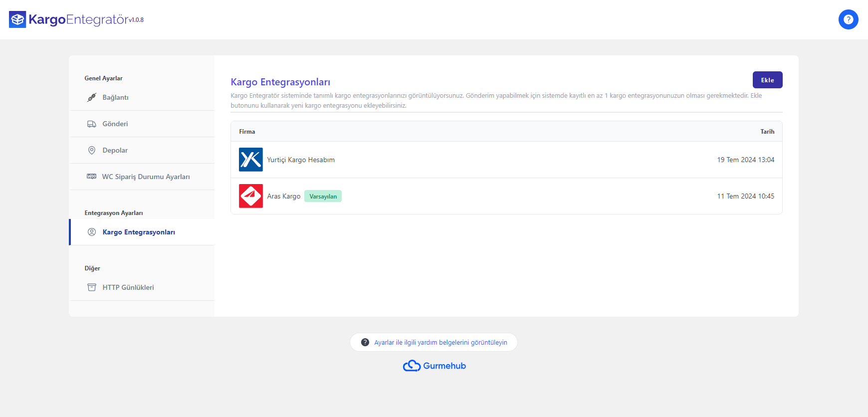Click the Gurmehub cloud logo

[x=412, y=366]
